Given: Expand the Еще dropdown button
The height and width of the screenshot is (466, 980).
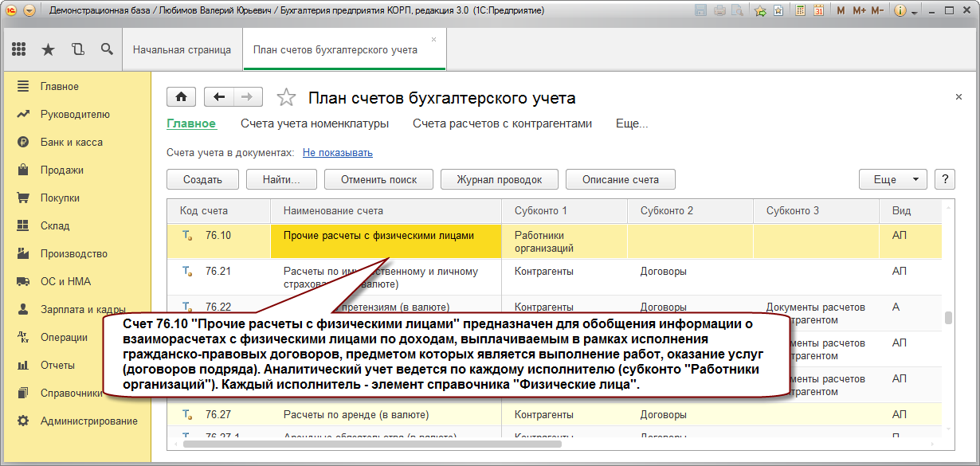Looking at the screenshot, I should (x=893, y=179).
